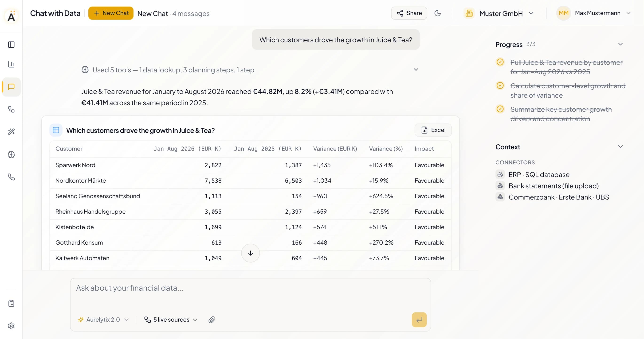Click the Muster GmbH building icon

click(469, 13)
